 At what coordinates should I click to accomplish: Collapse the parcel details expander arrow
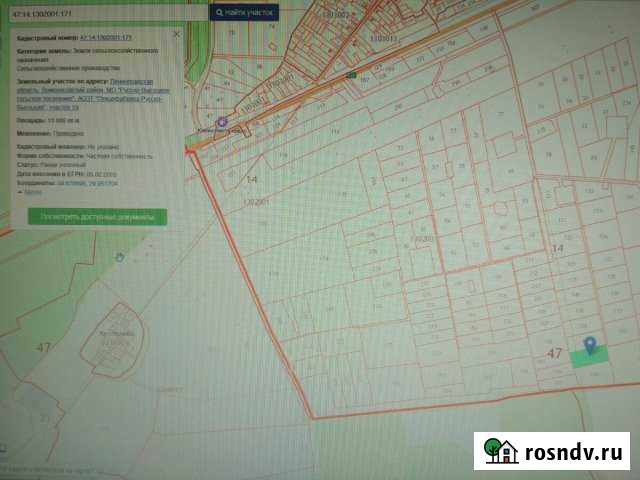23,193
